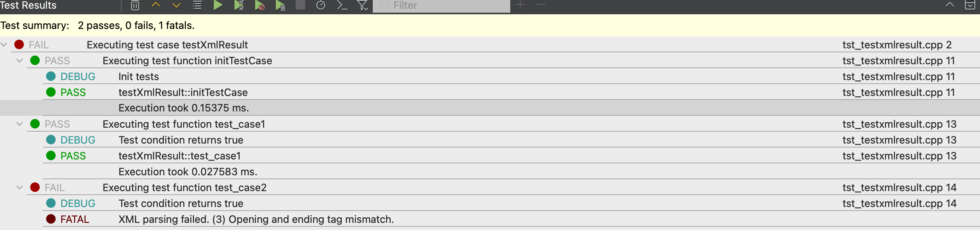Screen dimensions: 980x230
Task: Click the expand all results list icon
Action: [197, 5]
